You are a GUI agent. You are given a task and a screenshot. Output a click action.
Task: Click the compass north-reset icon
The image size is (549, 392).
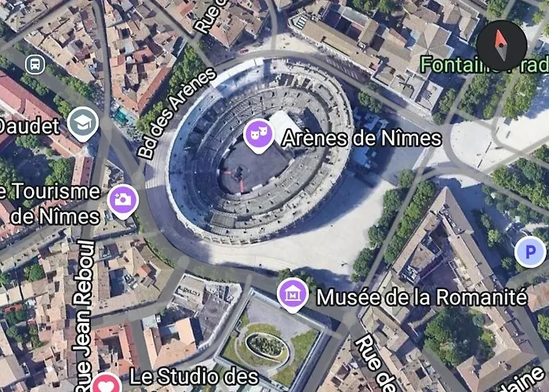click(502, 45)
